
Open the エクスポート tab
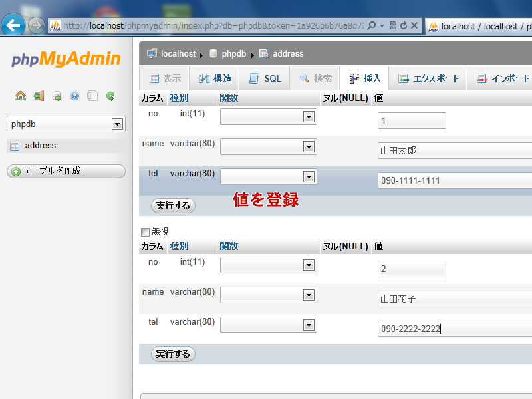[428, 78]
